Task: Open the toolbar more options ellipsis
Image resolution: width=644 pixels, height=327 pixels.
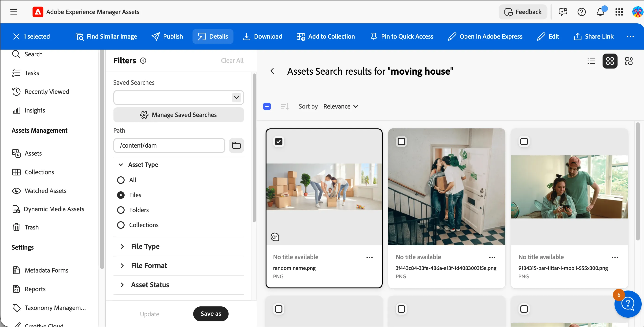Action: tap(630, 36)
